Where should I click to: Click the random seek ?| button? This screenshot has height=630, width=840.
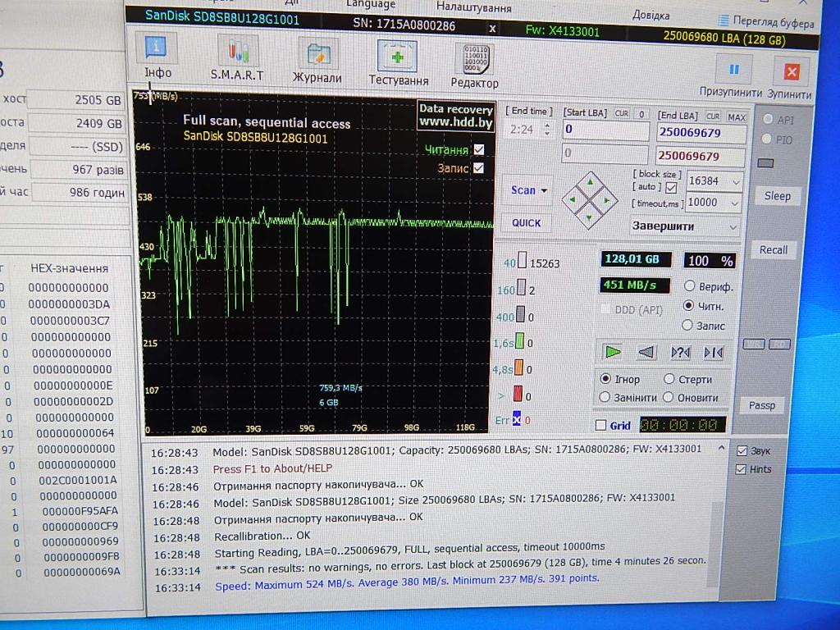coord(680,353)
